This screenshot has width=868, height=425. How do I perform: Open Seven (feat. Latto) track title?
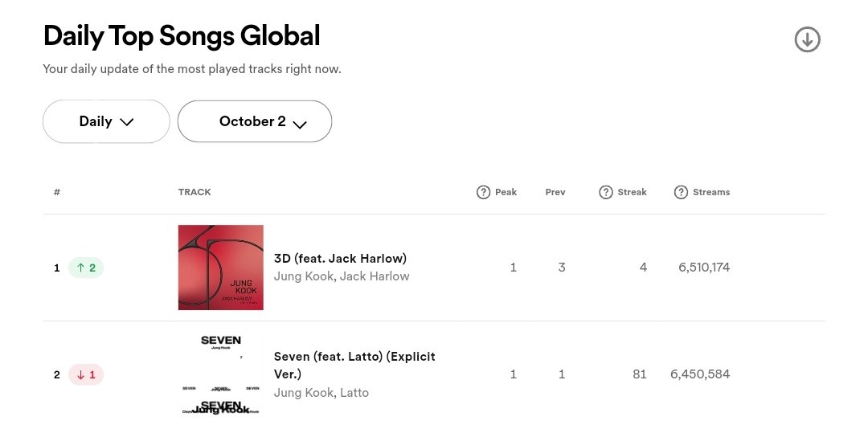coord(354,366)
